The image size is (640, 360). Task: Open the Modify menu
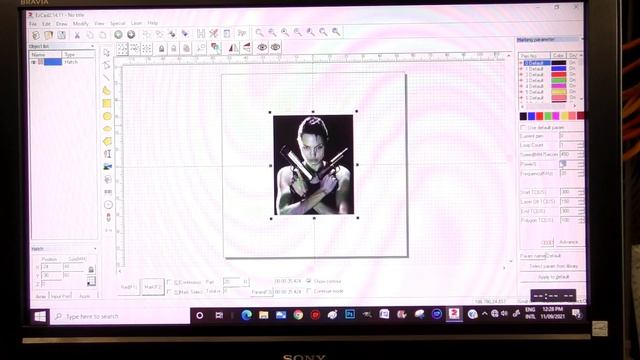coord(80,24)
